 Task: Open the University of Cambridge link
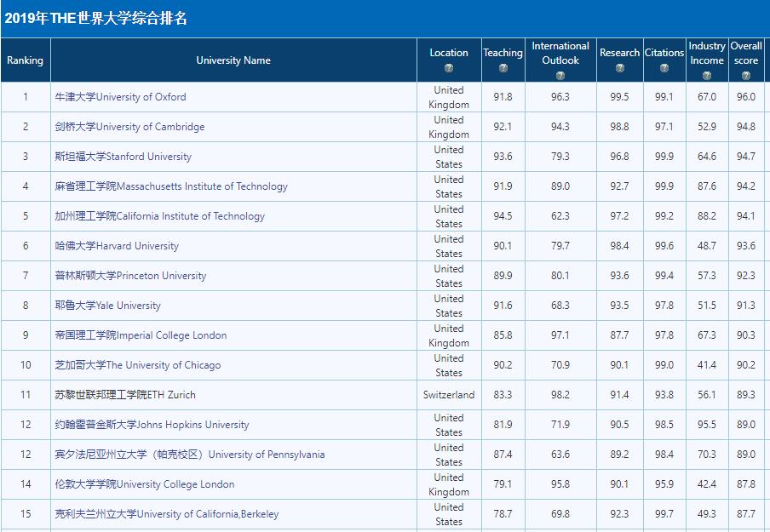pyautogui.click(x=129, y=127)
